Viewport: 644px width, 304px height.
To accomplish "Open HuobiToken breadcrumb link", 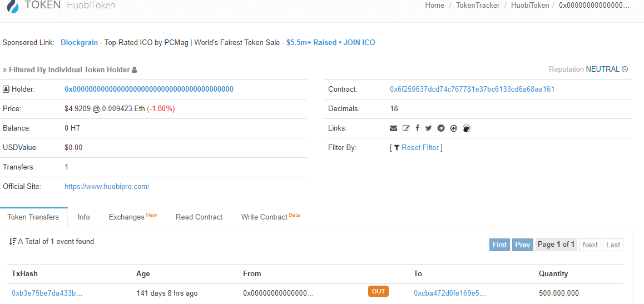I will [530, 6].
